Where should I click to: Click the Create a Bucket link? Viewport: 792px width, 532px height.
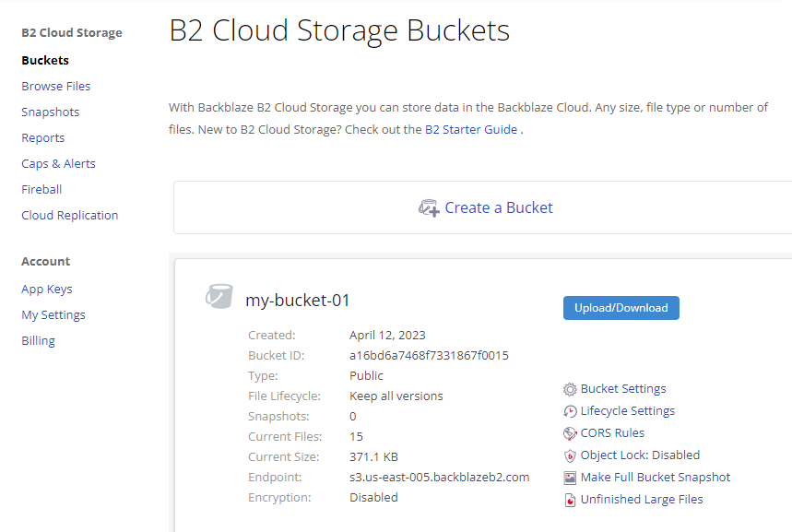coord(499,208)
